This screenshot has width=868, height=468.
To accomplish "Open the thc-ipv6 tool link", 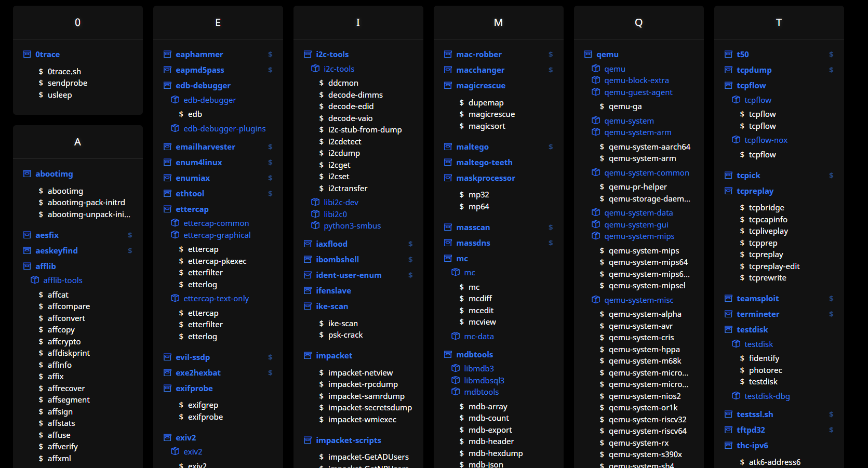I will 752,445.
